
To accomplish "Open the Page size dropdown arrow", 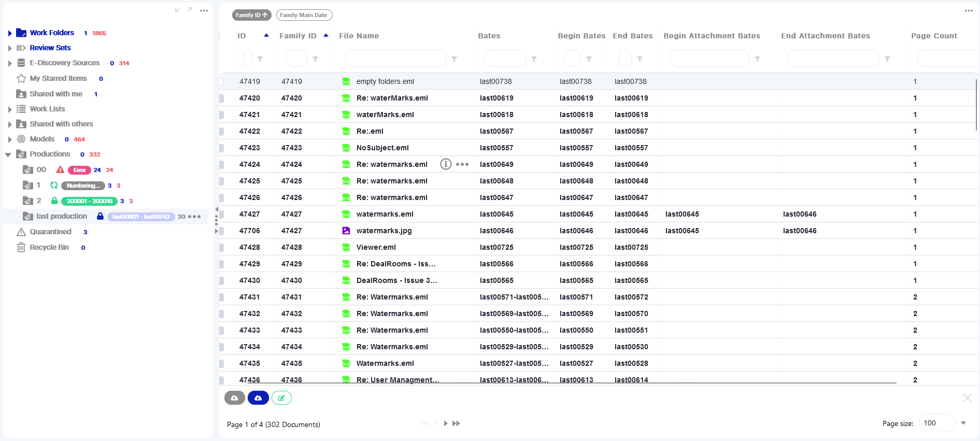I will point(963,423).
